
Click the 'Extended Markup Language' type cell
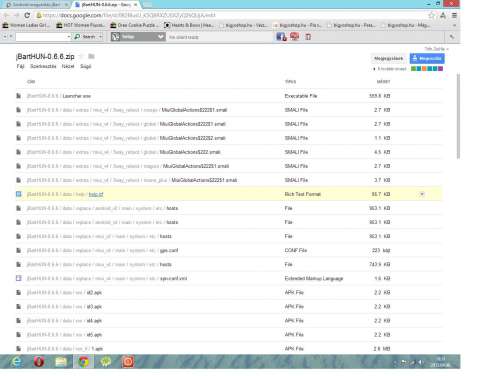click(314, 278)
